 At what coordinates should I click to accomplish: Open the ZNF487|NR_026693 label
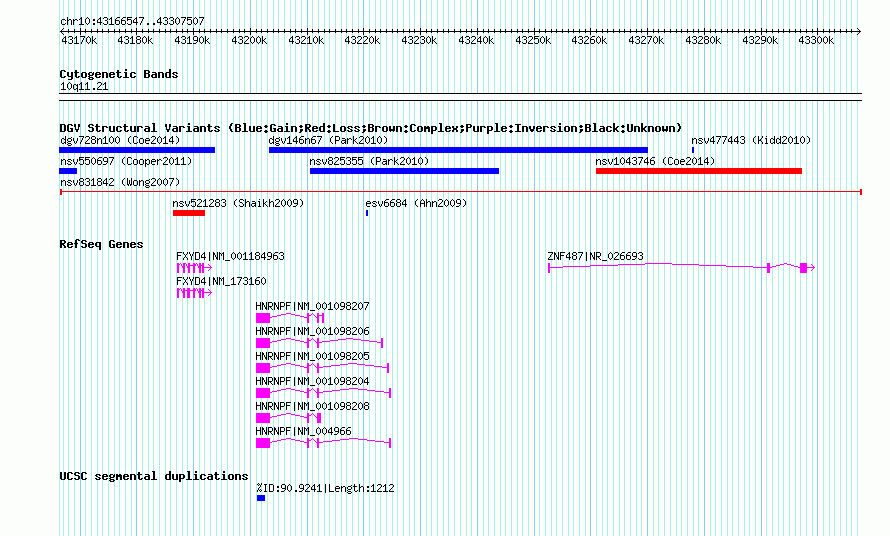pos(595,257)
